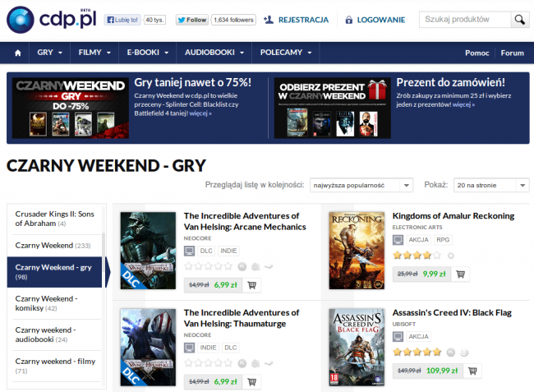Open 'Van Helsing: Arcane Mechanics' title link

[x=245, y=221]
